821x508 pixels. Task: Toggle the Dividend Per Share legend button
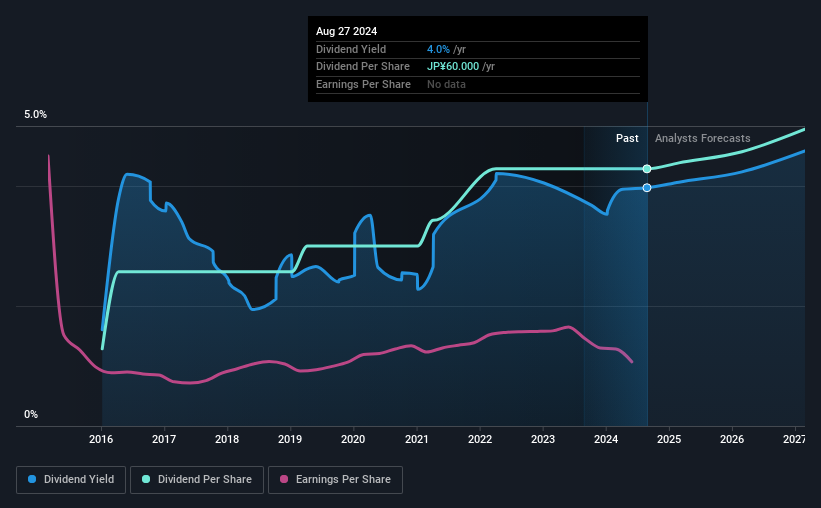tap(197, 480)
